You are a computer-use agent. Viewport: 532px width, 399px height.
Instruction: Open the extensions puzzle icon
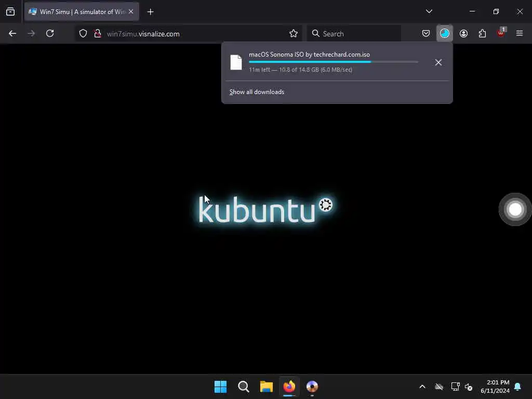point(482,34)
